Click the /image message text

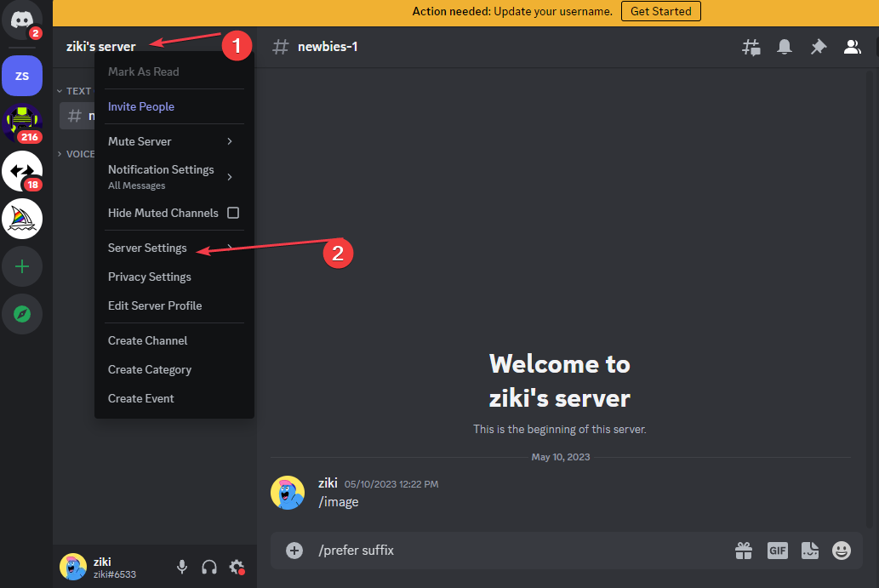338,502
